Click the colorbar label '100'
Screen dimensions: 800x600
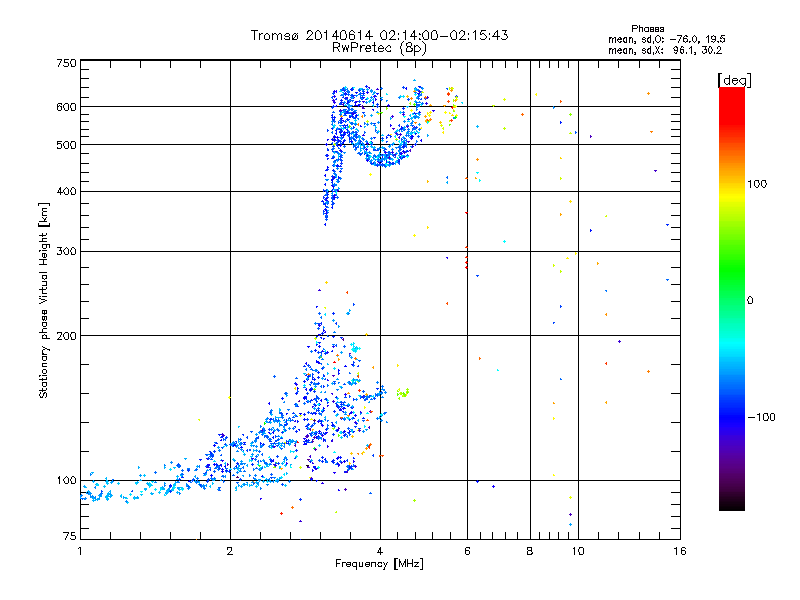[x=757, y=184]
